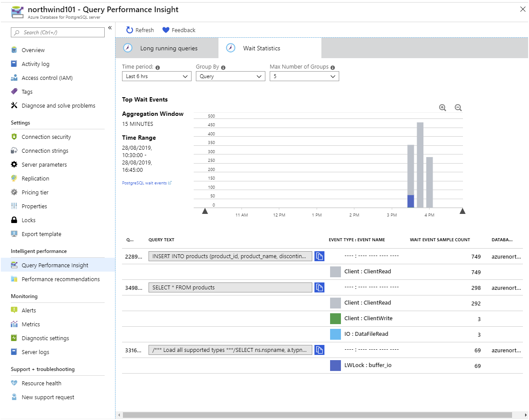Select the Access control (IAM) icon

14,78
